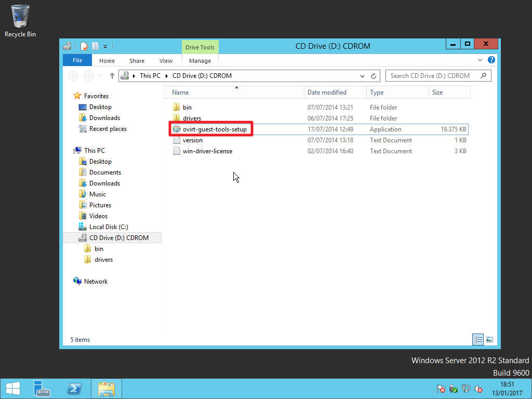Switch to large thumbnails view icon
Screen dimensions: 532x399
tap(489, 339)
